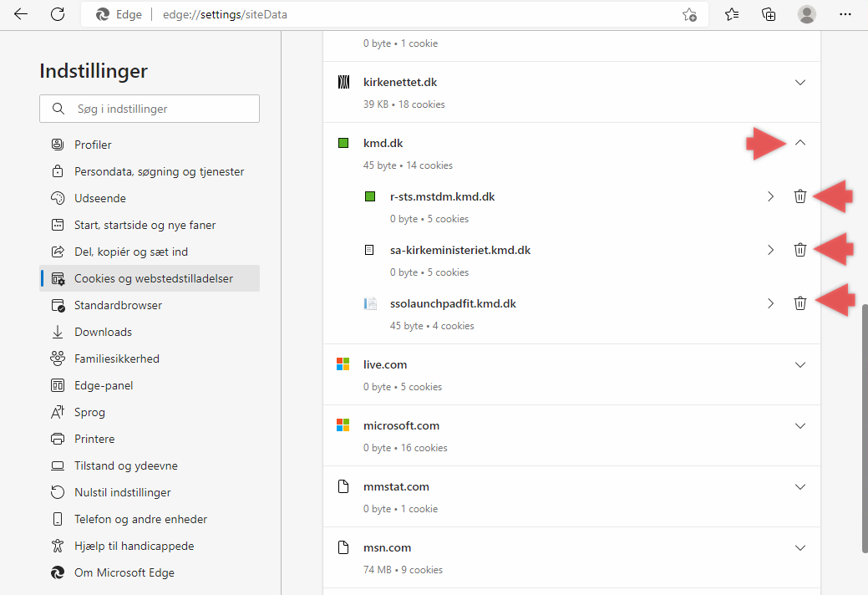
Task: Click the '74 MB • 9 cookies' text
Action: point(403,570)
